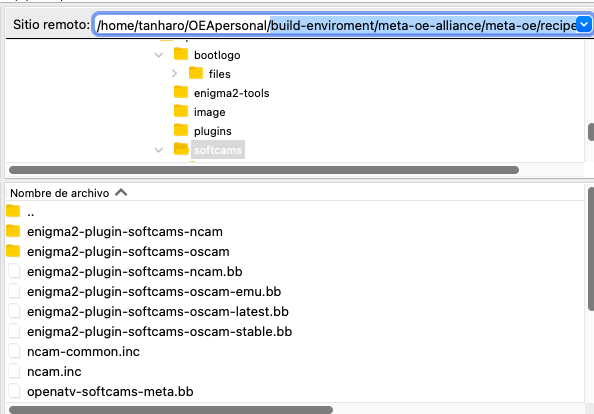Select enigma2-plugin-softcams-oscam folder

(x=128, y=252)
